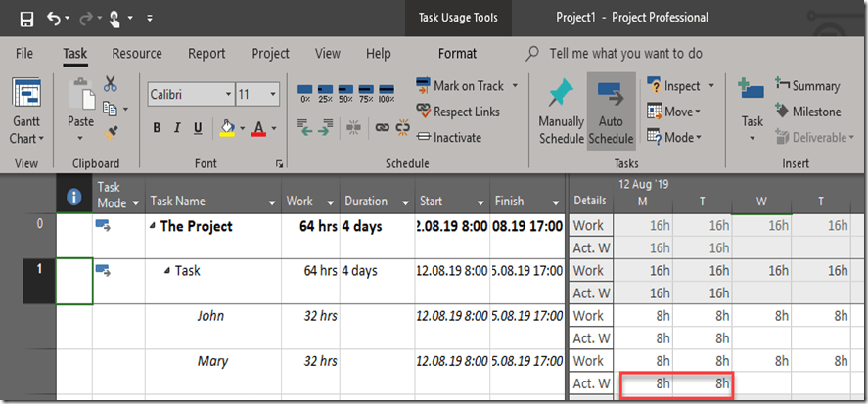Viewport: 868px width, 404px height.
Task: Open the font size dropdown
Action: 271,95
